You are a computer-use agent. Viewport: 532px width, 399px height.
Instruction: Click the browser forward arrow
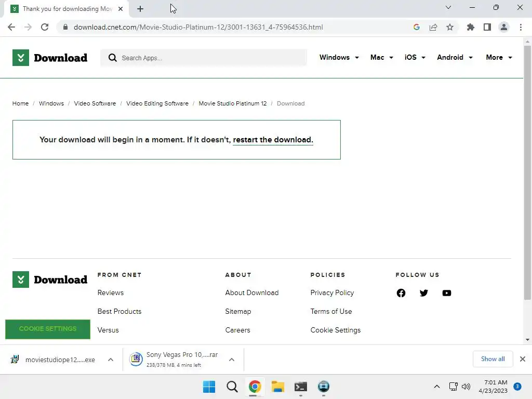[28, 27]
